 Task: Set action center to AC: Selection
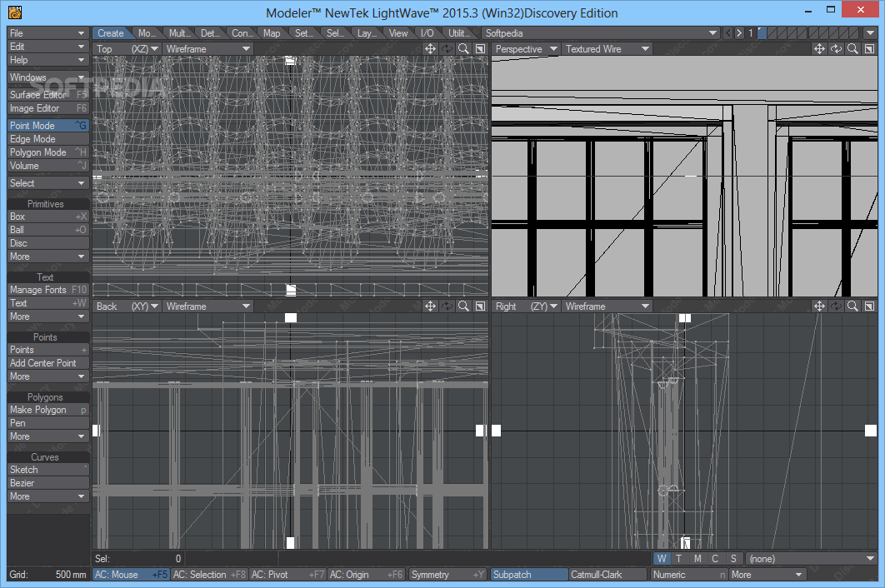pos(209,575)
